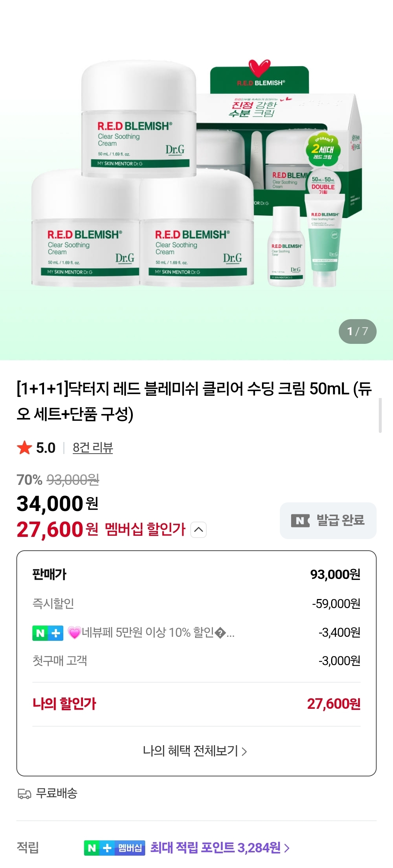Open the 8건 리뷰 reviews link
393x868 pixels.
[93, 447]
